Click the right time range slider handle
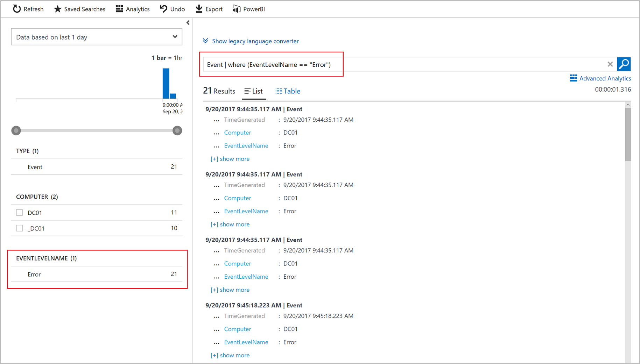 click(x=177, y=130)
